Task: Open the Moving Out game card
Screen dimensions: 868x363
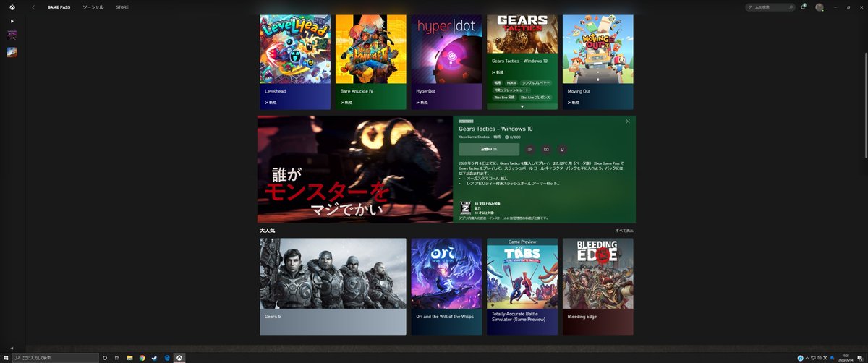Action: [x=597, y=62]
